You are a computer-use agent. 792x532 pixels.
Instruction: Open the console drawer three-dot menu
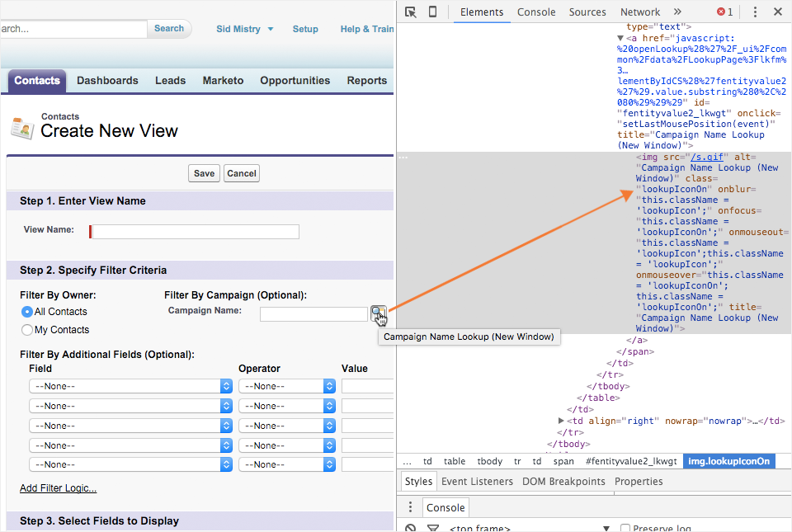click(x=410, y=507)
